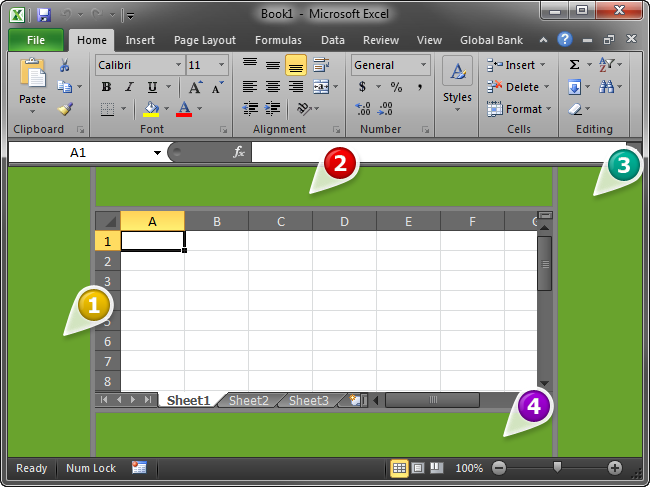
Task: Expand the Delete cells dropdown arrow
Action: pyautogui.click(x=546, y=87)
